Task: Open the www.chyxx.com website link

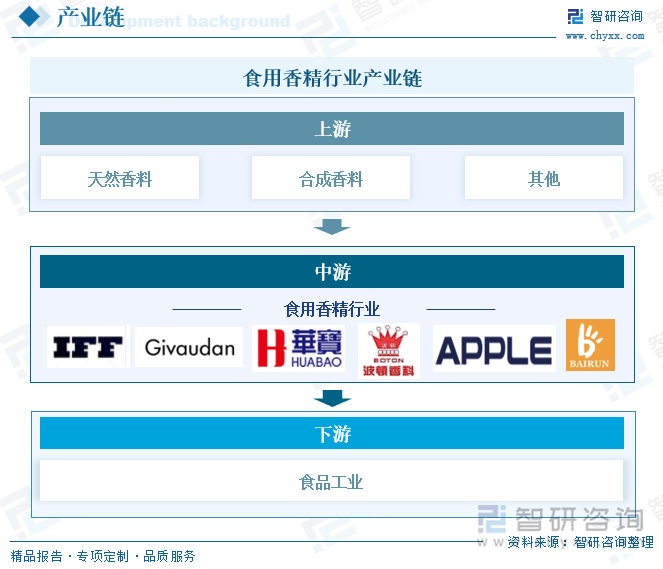Action: 605,36
